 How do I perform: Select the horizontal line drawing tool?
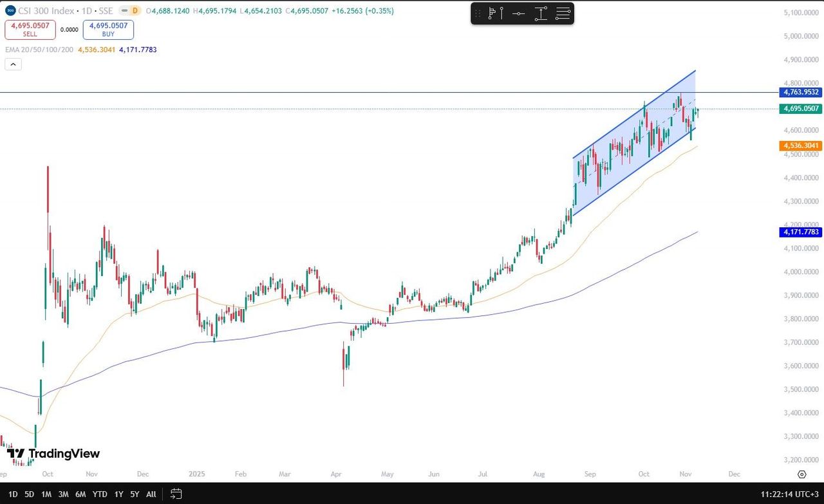(519, 14)
